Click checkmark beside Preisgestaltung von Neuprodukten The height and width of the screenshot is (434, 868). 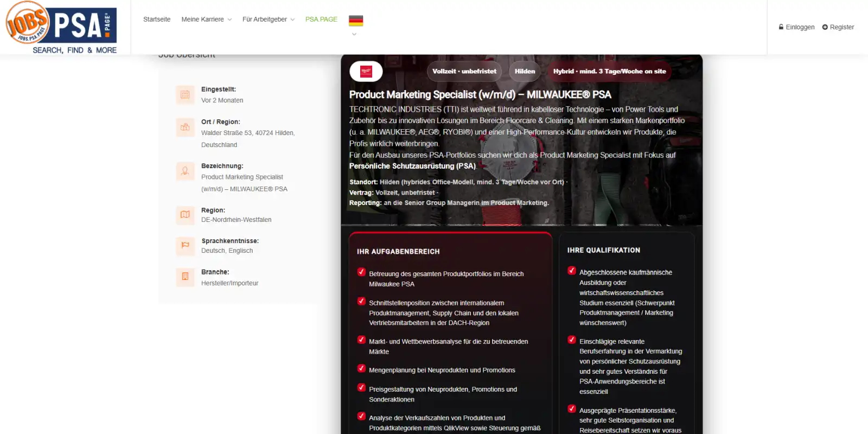click(x=361, y=387)
